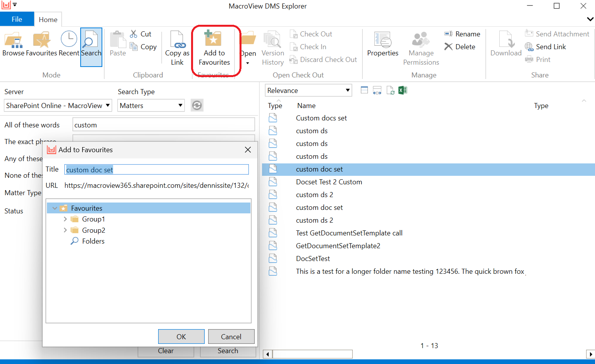Open the quick access toolbar dropdown arrow
Screen dimensions: 595x364
coord(15,5)
